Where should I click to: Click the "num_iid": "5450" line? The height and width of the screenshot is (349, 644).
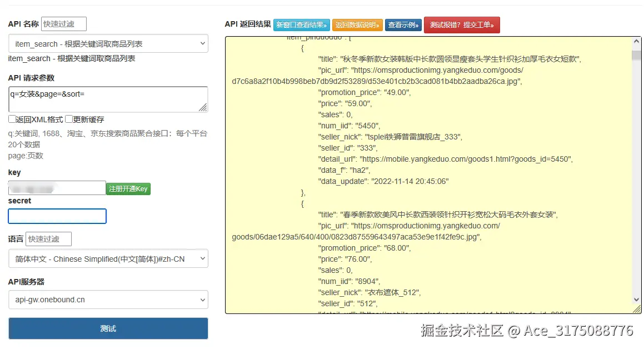[349, 126]
